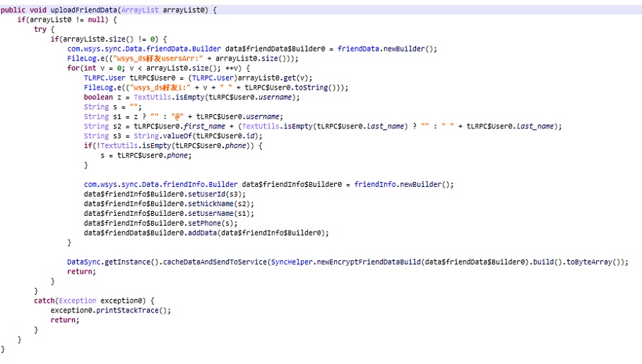Click the setUserName(s1) call

tap(219, 214)
